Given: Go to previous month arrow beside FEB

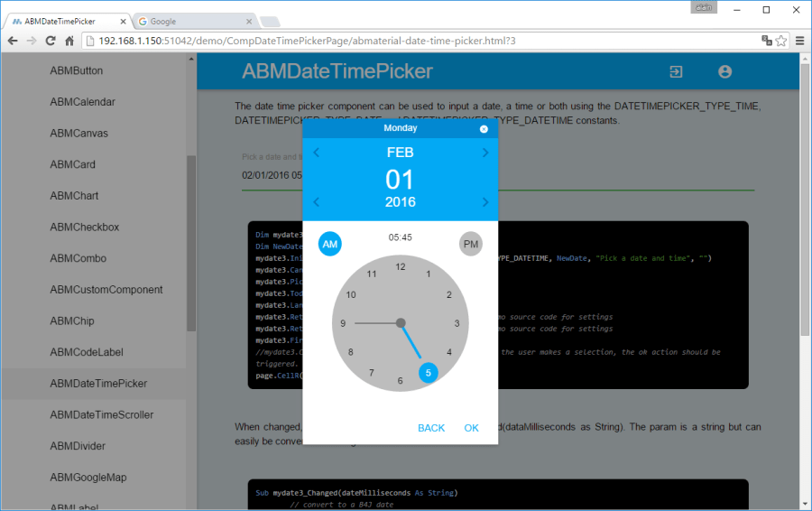Looking at the screenshot, I should pyautogui.click(x=317, y=153).
